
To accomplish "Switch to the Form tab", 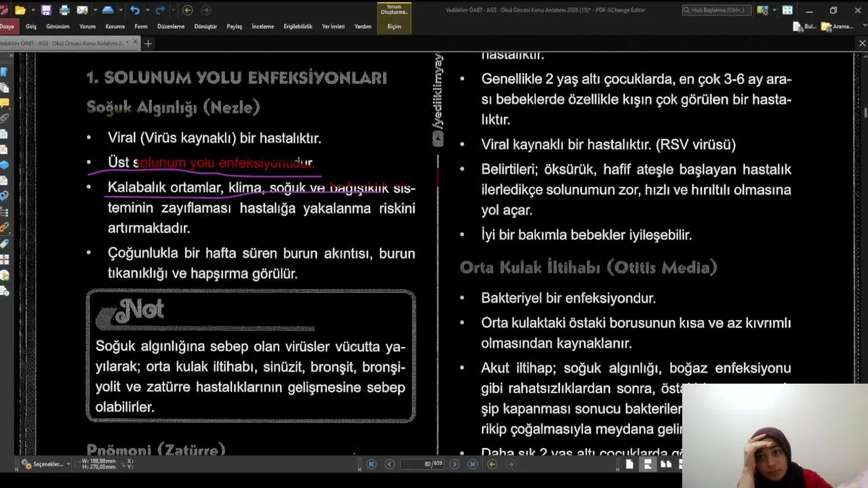I will tap(141, 26).
